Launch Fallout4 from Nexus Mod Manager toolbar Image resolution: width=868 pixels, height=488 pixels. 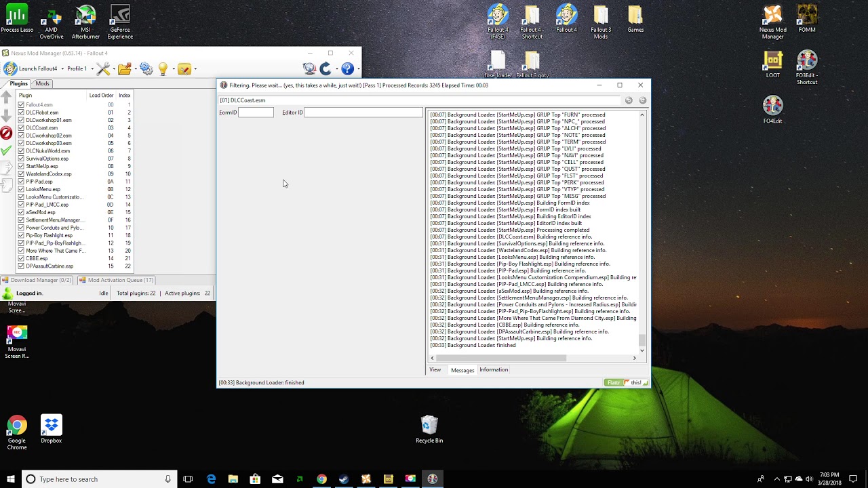pyautogui.click(x=31, y=68)
